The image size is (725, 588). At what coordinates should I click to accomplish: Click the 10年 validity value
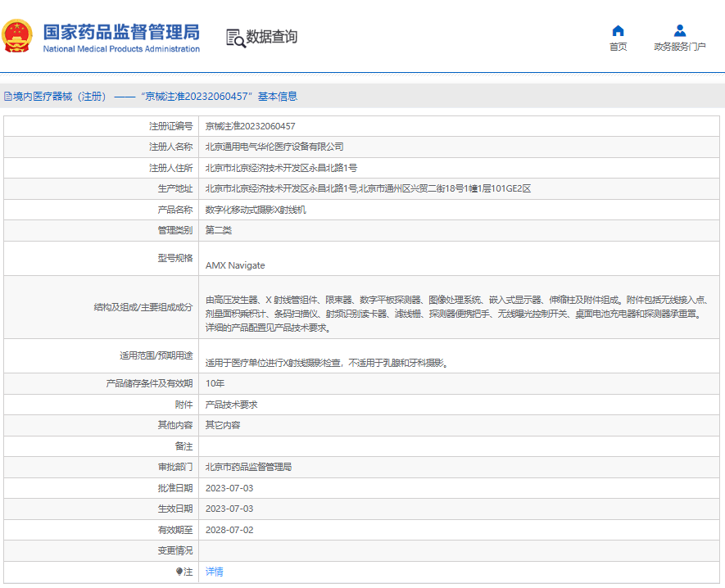click(215, 383)
